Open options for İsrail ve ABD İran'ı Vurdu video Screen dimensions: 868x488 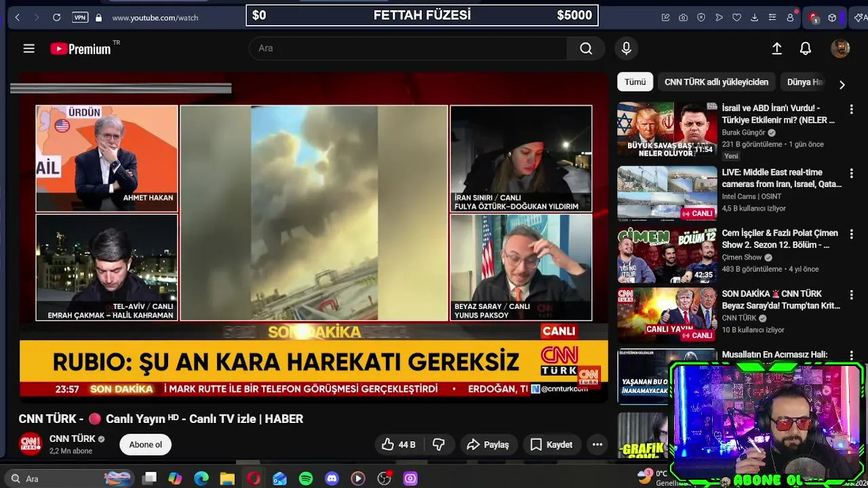[852, 109]
